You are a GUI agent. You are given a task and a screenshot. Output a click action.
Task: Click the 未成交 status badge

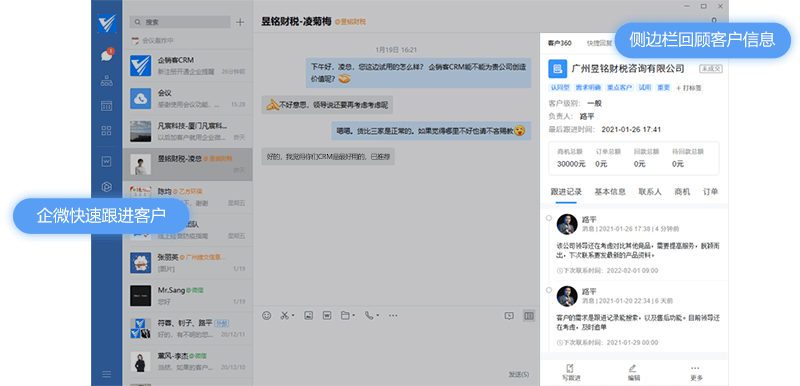tap(710, 68)
